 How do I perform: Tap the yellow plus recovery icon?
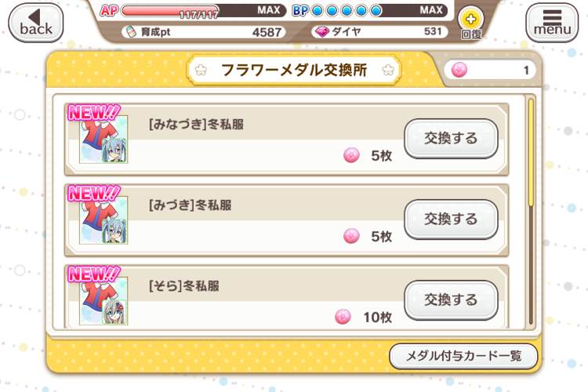pos(470,19)
